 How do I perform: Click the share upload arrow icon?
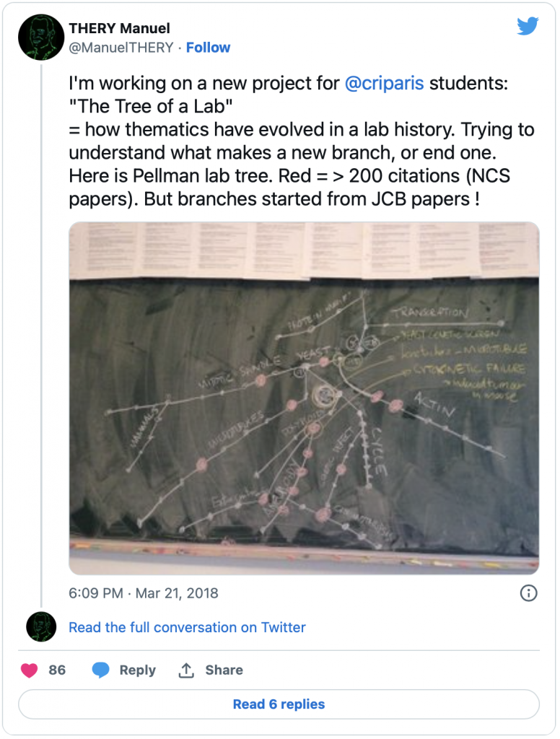point(186,670)
